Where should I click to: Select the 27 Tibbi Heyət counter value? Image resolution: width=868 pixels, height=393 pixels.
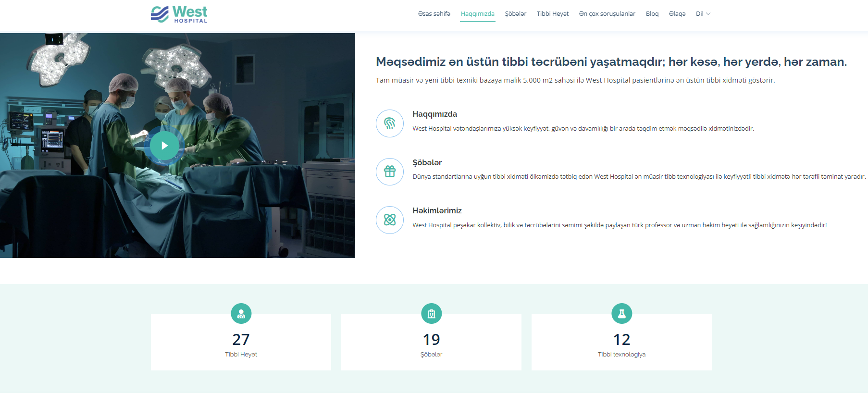pos(241,340)
